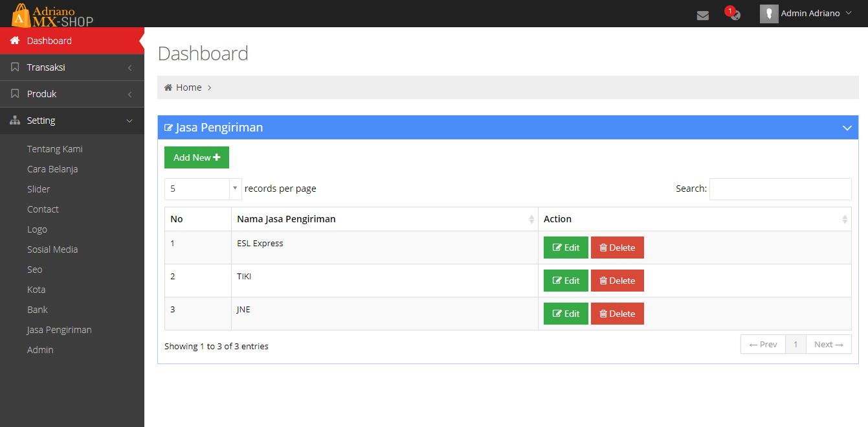Click the Add New button

click(196, 157)
